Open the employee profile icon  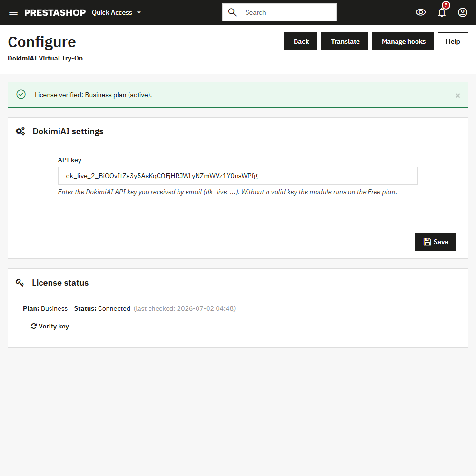(x=462, y=12)
